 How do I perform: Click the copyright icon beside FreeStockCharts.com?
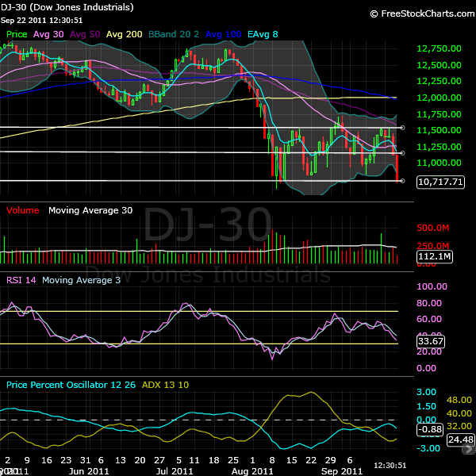click(374, 14)
